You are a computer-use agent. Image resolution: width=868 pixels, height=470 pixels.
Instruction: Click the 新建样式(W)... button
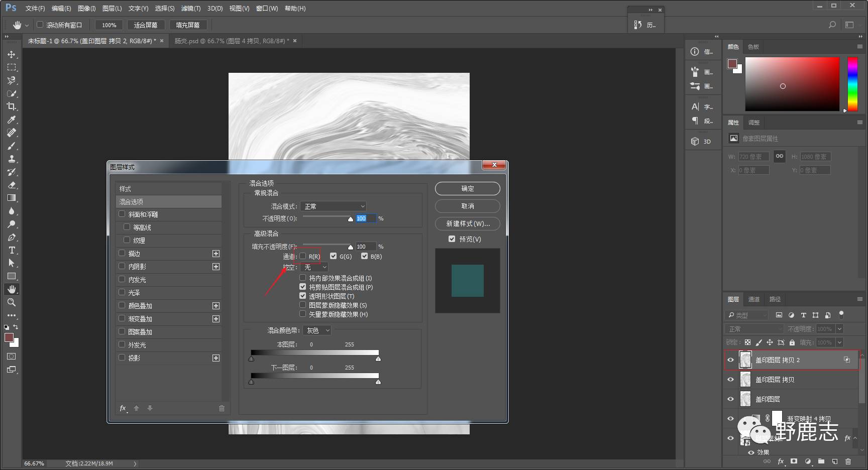coord(467,223)
